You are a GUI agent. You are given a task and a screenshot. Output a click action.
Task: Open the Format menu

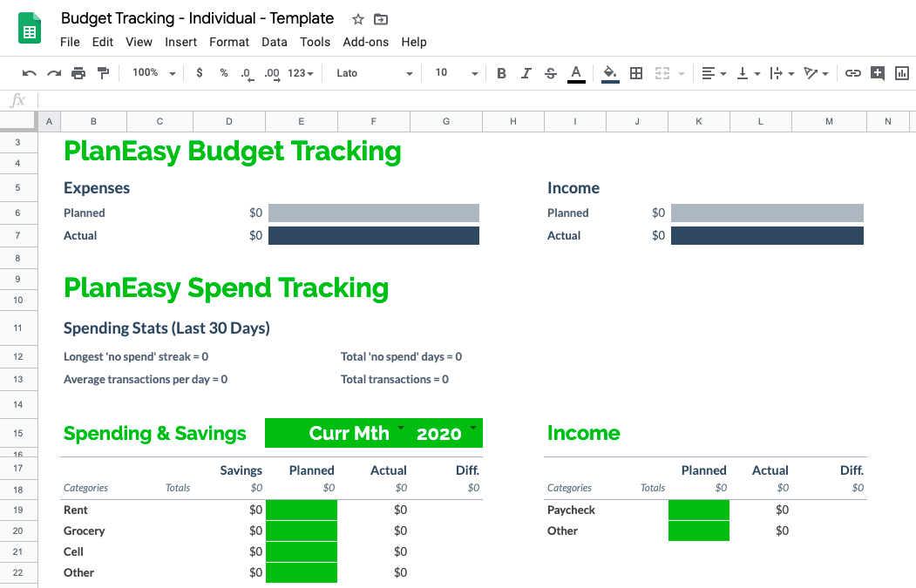pos(229,42)
